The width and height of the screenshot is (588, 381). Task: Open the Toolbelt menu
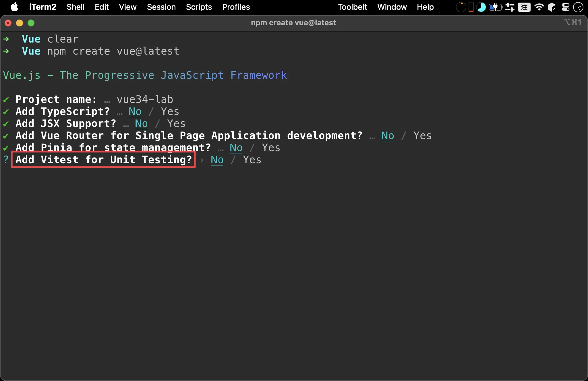[x=352, y=7]
